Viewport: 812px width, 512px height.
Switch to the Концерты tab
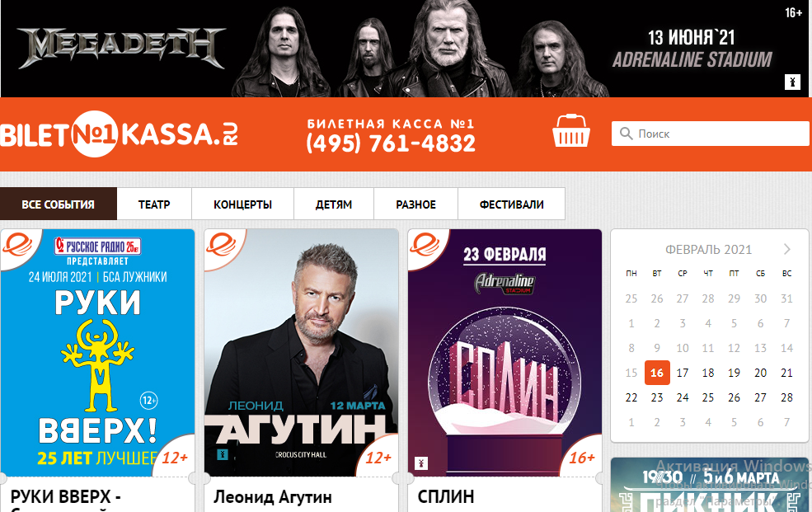tap(242, 204)
